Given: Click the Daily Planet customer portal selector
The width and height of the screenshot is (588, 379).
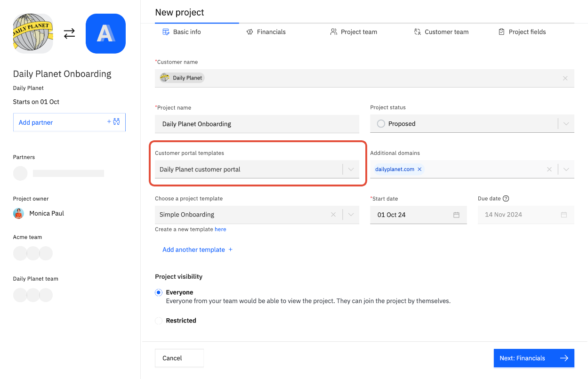Looking at the screenshot, I should click(x=257, y=169).
